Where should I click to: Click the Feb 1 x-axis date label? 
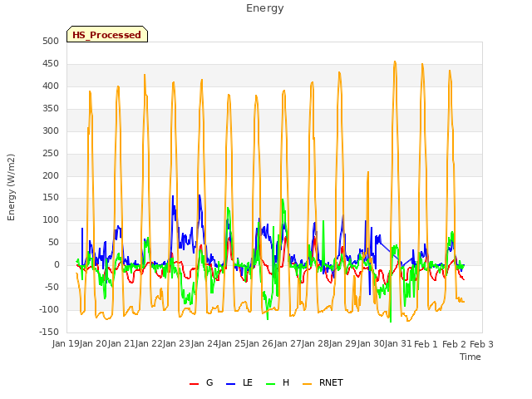click(426, 344)
